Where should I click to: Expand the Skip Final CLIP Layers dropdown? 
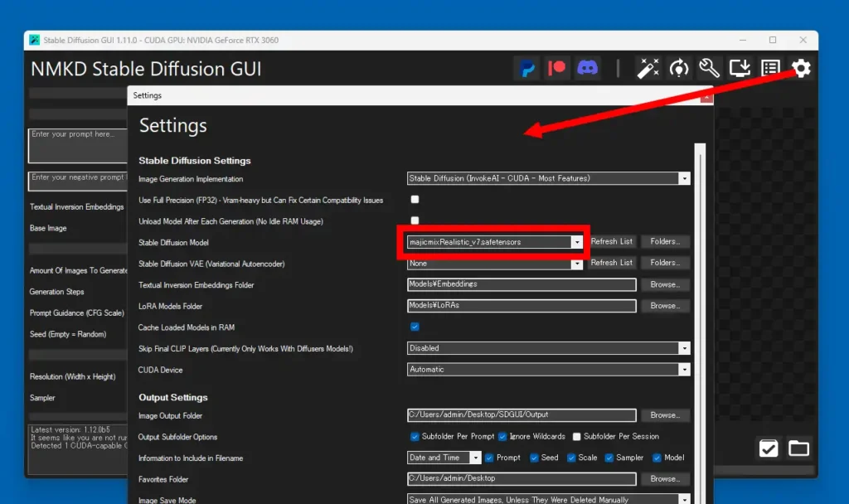tap(549, 348)
